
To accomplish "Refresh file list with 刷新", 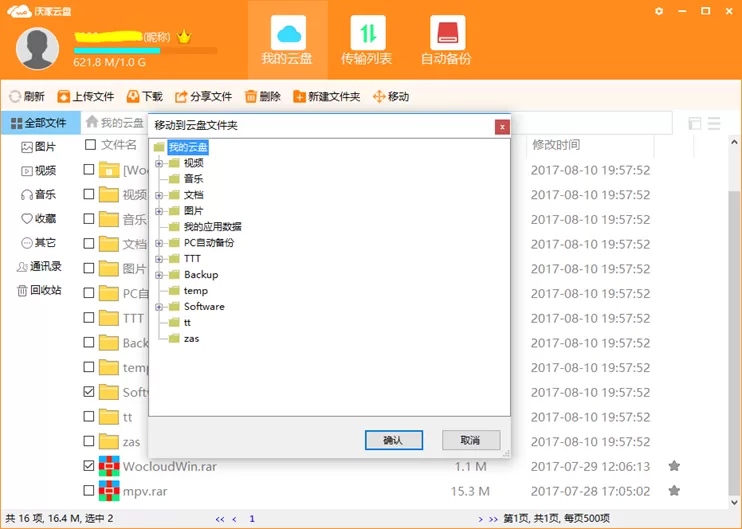I will tap(27, 97).
